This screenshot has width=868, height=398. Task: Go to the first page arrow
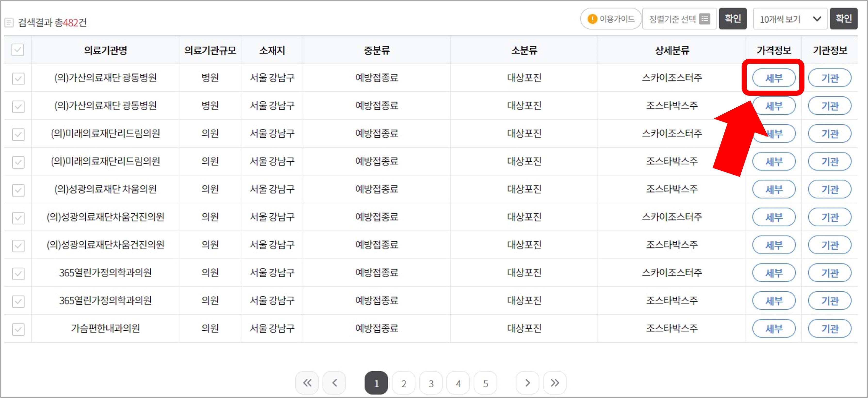pyautogui.click(x=307, y=383)
